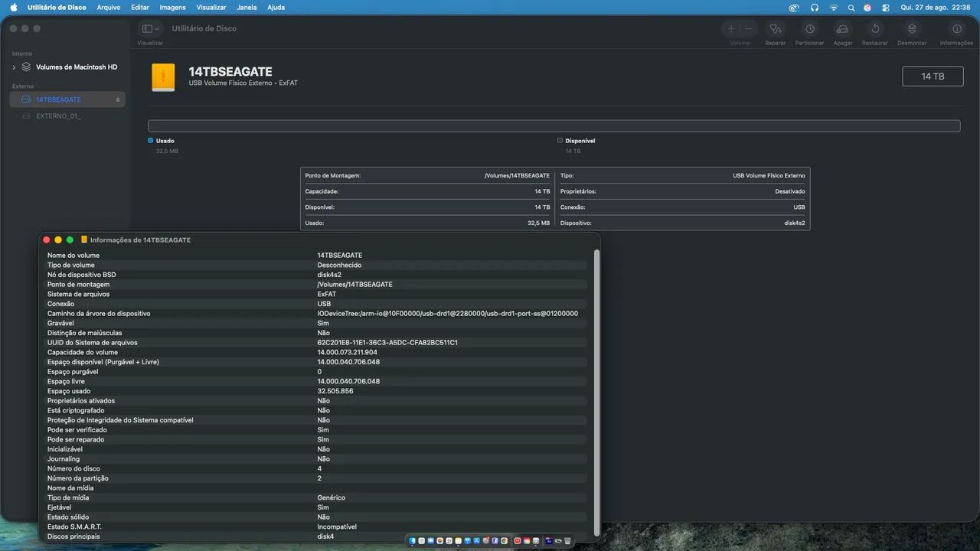980x551 pixels.
Task: Open Google Chrome from the Dock
Action: 504,541
